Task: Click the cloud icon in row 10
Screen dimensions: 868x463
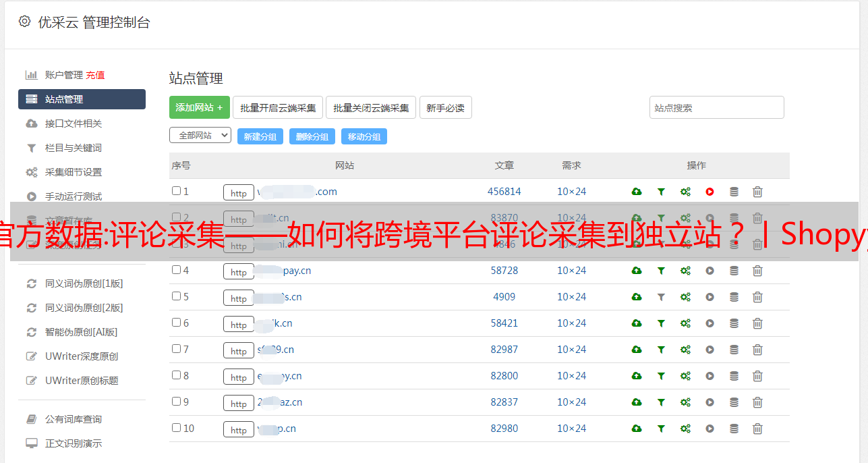Action: pyautogui.click(x=637, y=429)
